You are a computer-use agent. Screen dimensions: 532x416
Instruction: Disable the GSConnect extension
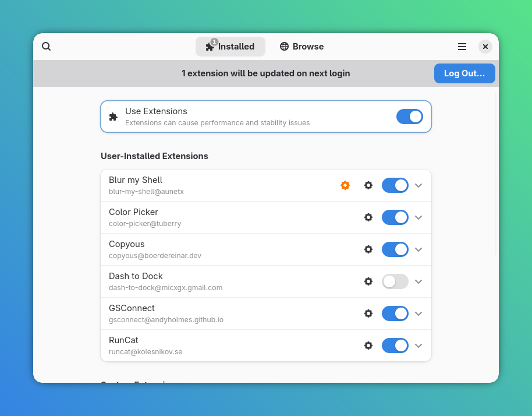tap(395, 313)
